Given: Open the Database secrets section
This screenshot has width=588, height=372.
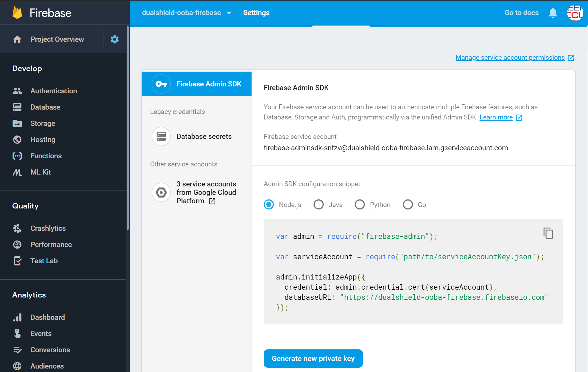Looking at the screenshot, I should coord(204,136).
